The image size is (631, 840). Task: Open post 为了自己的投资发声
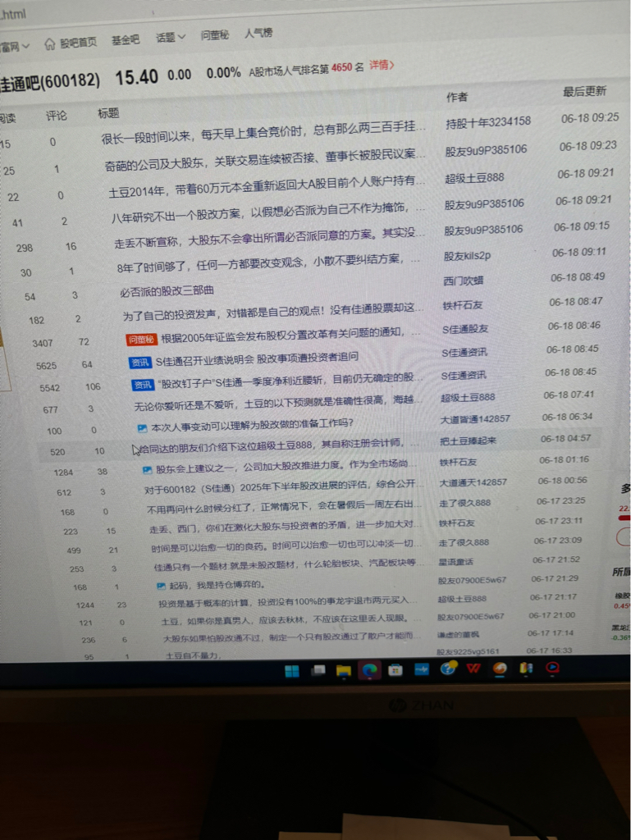[273, 311]
